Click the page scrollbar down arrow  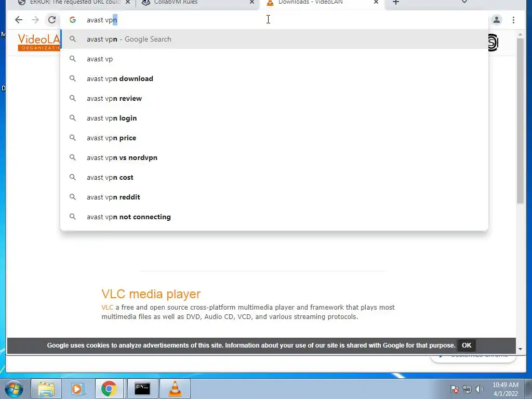pos(520,349)
